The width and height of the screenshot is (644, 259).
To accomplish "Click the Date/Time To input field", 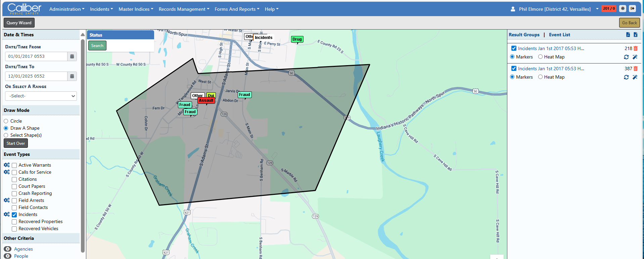I will coord(36,76).
